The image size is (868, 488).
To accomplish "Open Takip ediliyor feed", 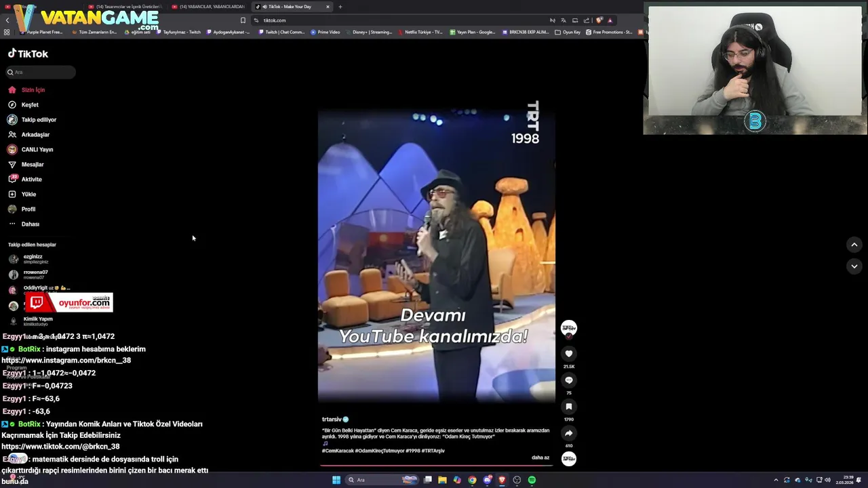I will click(32, 119).
